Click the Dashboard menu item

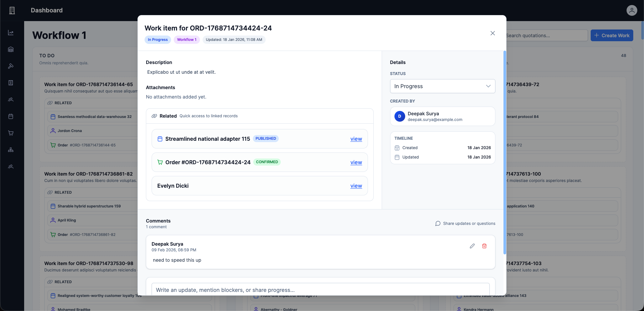pyautogui.click(x=46, y=10)
